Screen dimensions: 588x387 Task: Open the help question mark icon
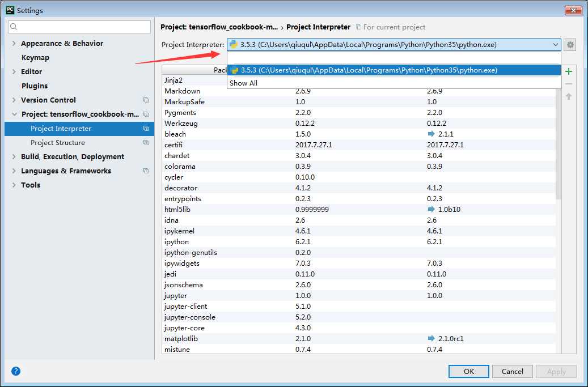point(16,371)
